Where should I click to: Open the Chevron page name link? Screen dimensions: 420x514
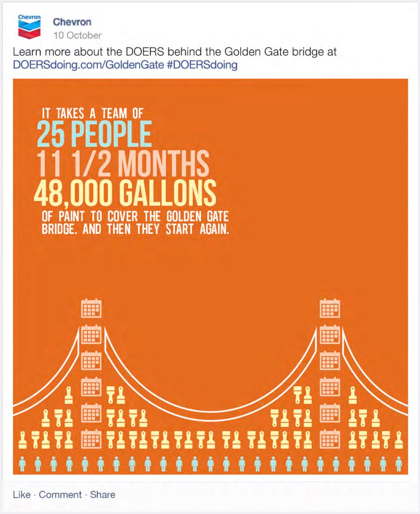point(72,22)
